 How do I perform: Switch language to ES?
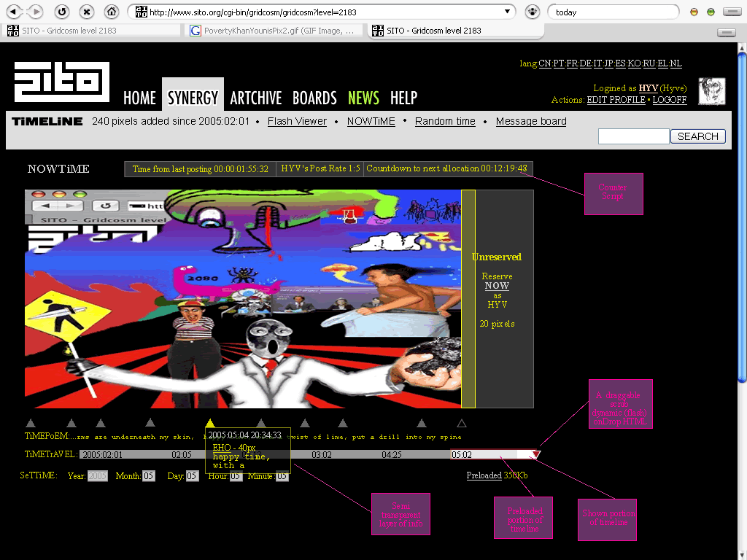(x=620, y=63)
